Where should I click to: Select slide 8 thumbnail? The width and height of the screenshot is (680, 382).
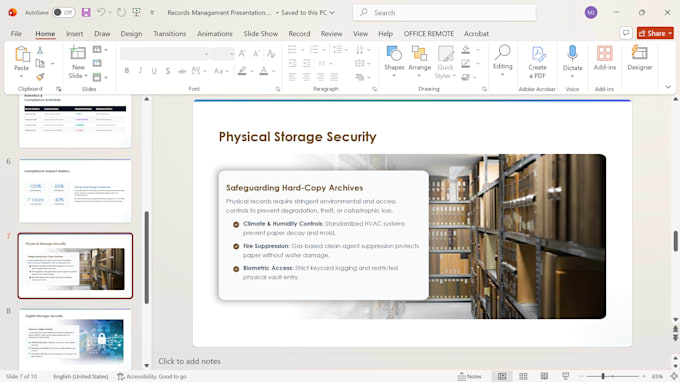75,339
